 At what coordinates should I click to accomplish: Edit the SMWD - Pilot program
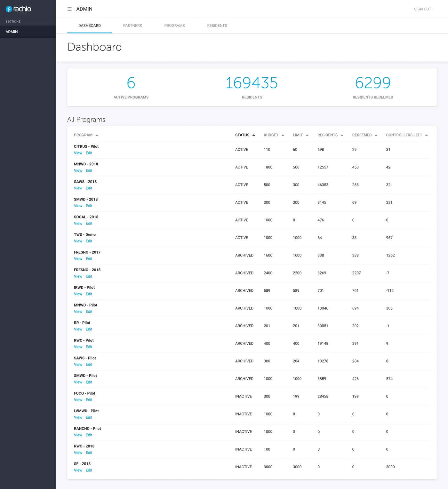pyautogui.click(x=89, y=382)
